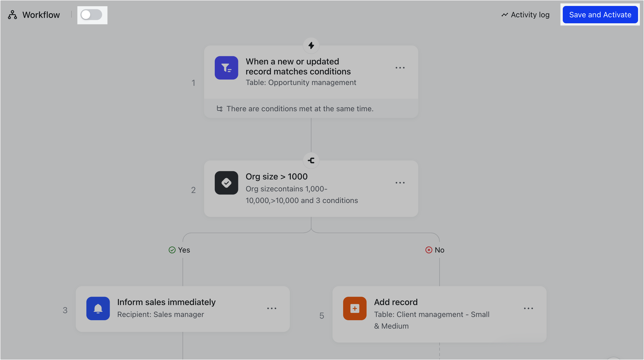Open the ellipsis menu on the Org size node
The height and width of the screenshot is (360, 644).
(400, 183)
